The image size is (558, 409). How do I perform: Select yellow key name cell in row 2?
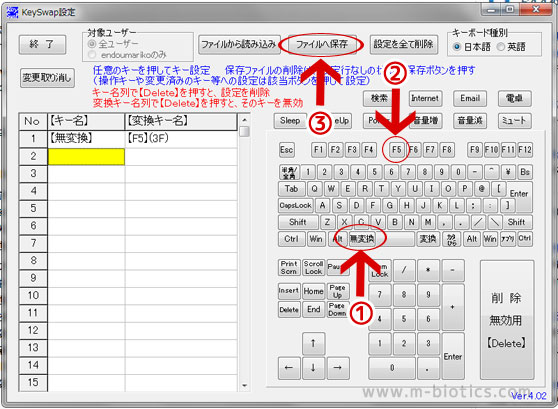[x=86, y=156]
